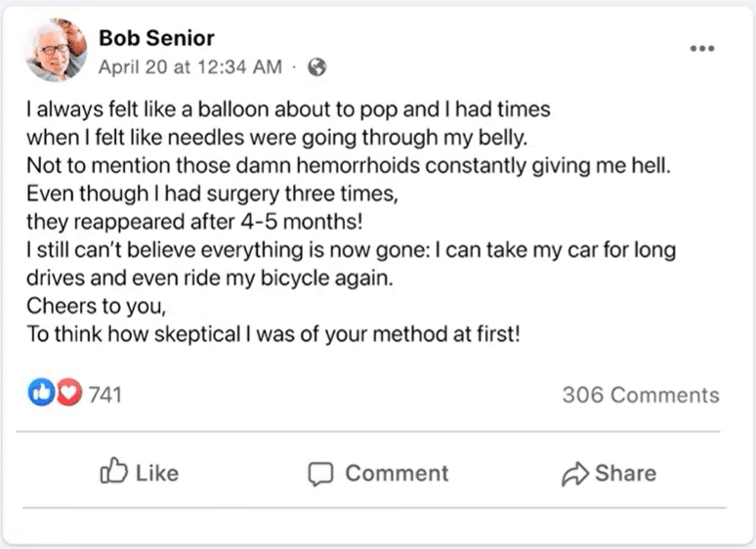Open the "306 Comments" link
756x549 pixels.
[x=640, y=396]
